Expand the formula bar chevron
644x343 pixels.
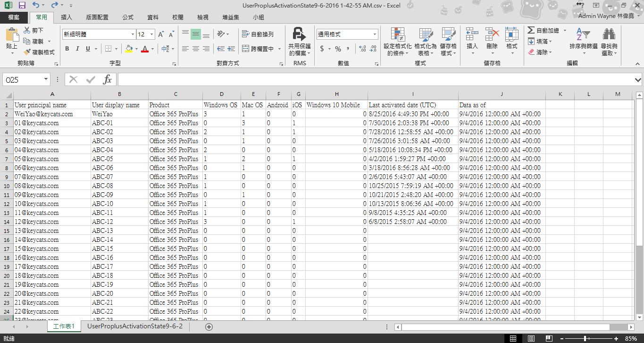pos(638,80)
